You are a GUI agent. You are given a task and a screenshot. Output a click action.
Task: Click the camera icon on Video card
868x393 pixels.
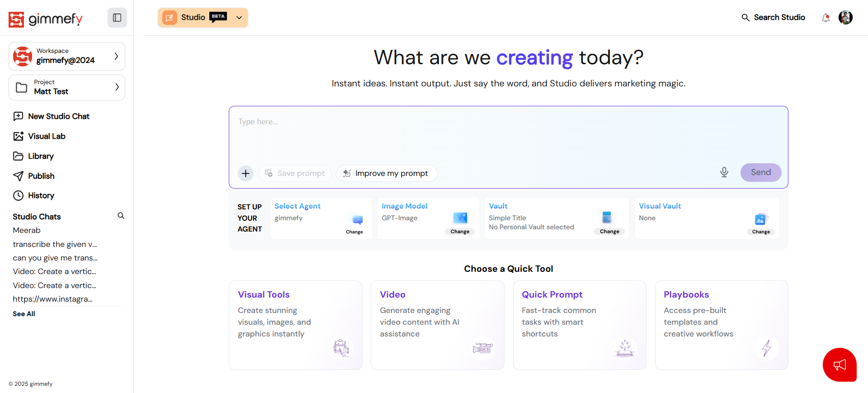click(x=483, y=348)
